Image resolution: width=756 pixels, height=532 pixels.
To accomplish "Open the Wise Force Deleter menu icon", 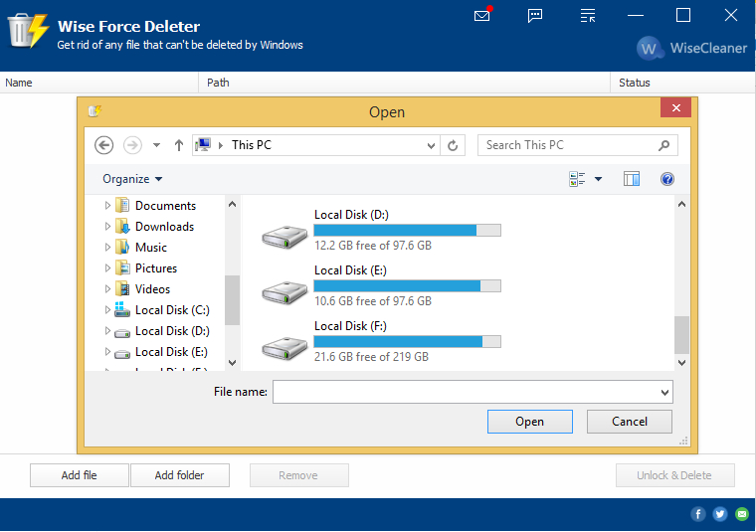I will pos(588,16).
